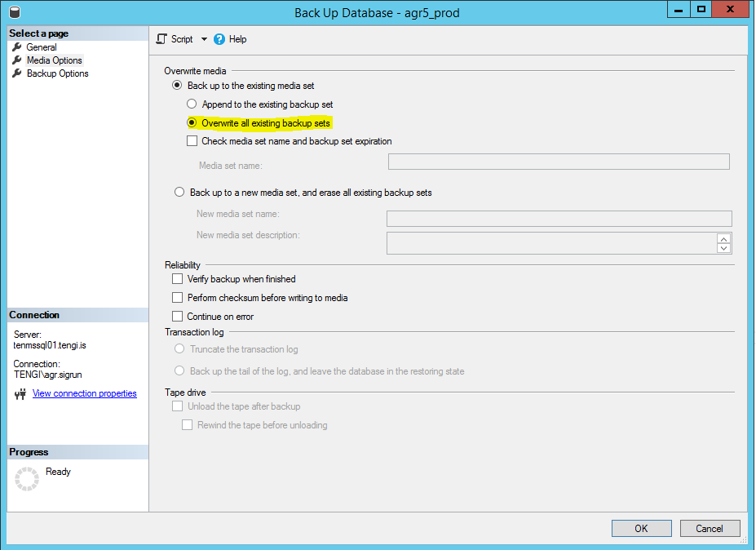Click the wrench icon beside Media Options
The height and width of the screenshot is (550, 756).
(17, 60)
